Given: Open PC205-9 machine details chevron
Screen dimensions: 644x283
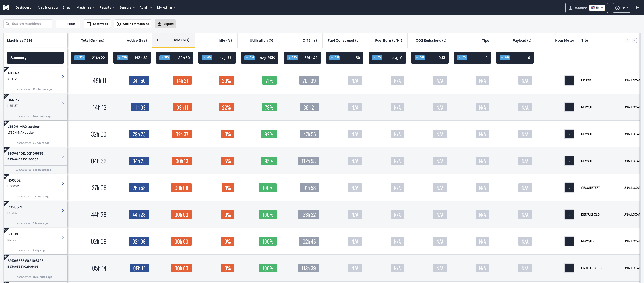Looking at the screenshot, I should pos(63,210).
